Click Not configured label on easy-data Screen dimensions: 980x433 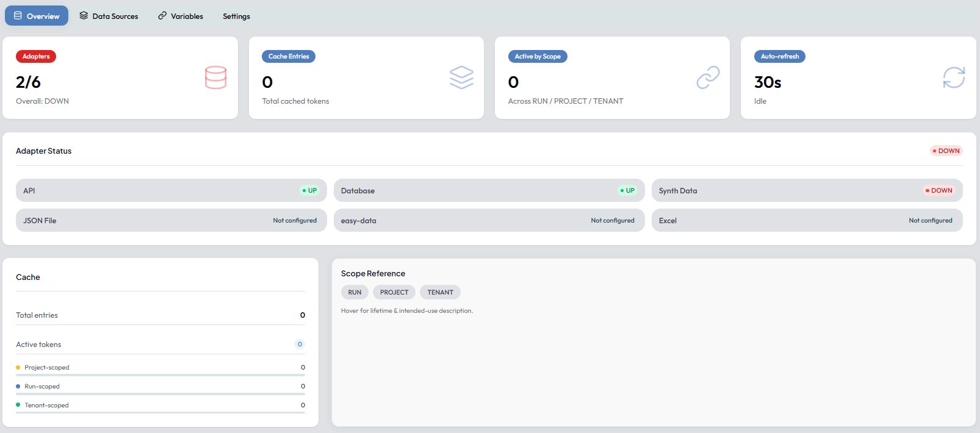(x=613, y=220)
